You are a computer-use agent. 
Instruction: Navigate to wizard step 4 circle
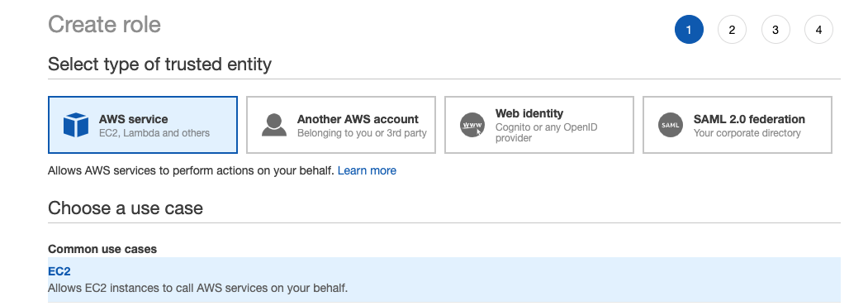(818, 30)
